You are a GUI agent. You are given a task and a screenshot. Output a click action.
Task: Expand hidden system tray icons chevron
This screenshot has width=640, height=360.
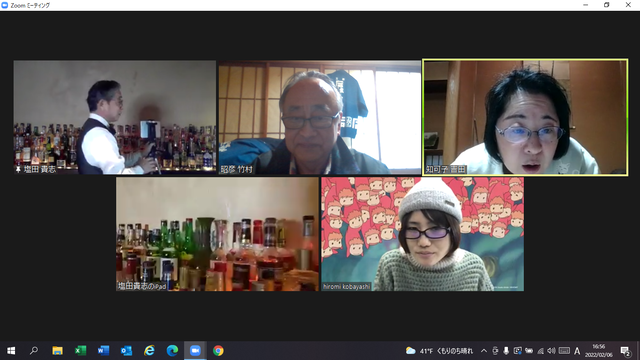(484, 351)
